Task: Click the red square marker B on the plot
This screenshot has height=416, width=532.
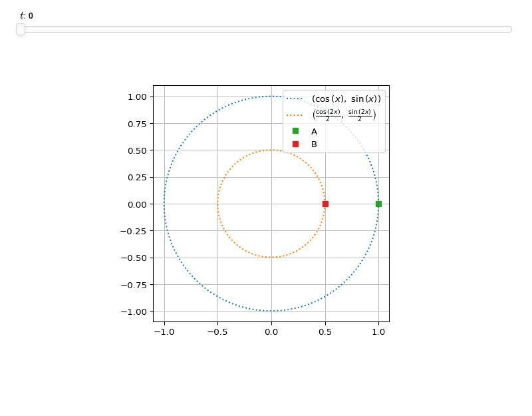Action: (x=325, y=204)
